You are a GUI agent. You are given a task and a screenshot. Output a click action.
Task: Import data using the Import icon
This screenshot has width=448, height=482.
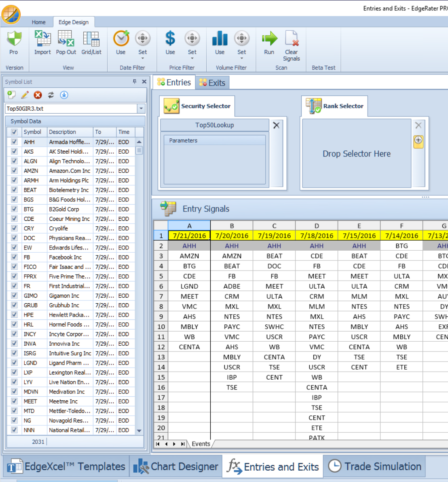[x=42, y=39]
